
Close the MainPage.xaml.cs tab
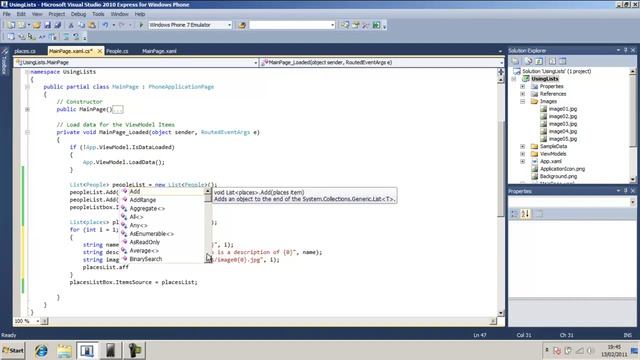[100, 51]
